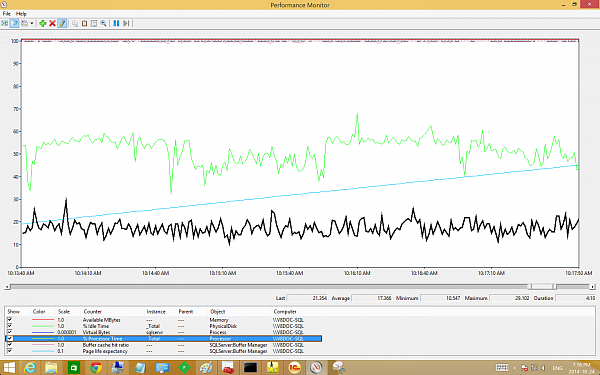Open File Explorer from taskbar
The image size is (600, 375).
click(x=51, y=368)
